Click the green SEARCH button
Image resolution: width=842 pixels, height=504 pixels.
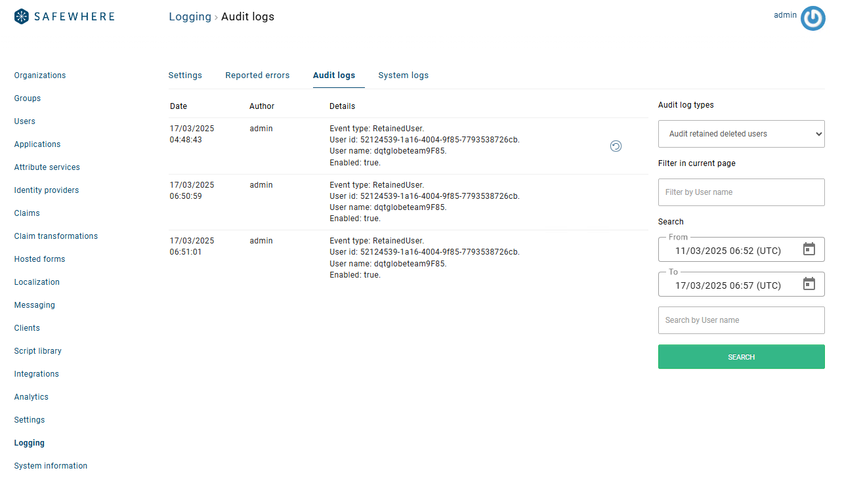pyautogui.click(x=742, y=357)
